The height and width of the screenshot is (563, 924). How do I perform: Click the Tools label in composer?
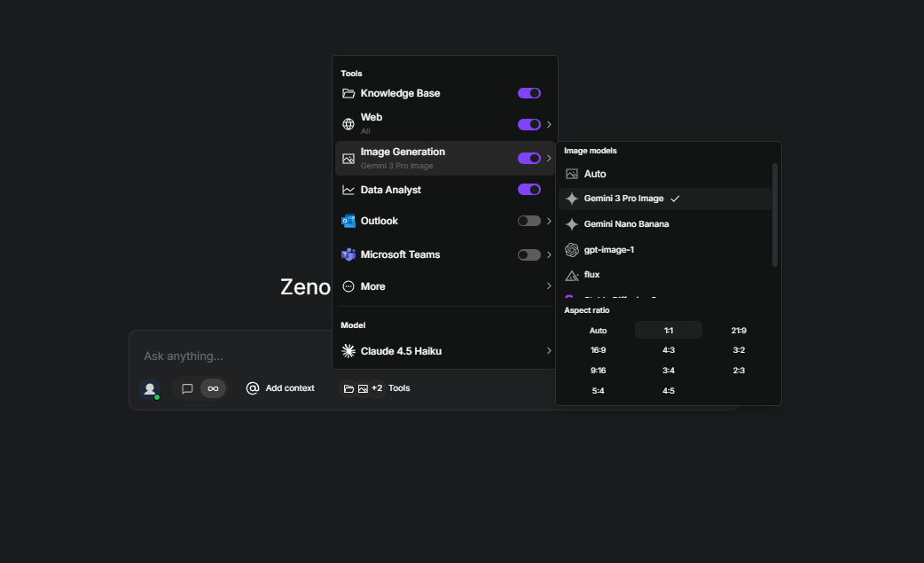point(399,388)
